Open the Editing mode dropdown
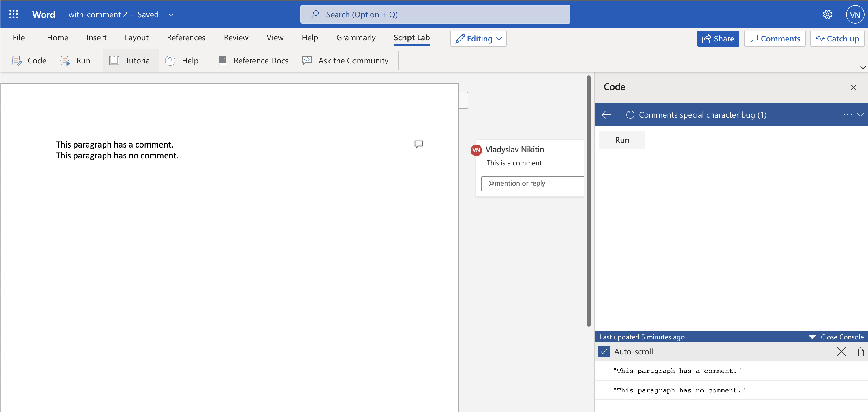 [x=478, y=39]
